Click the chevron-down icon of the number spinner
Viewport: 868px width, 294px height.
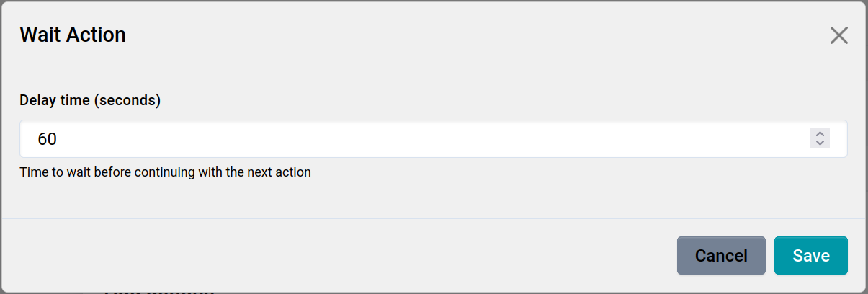820,143
